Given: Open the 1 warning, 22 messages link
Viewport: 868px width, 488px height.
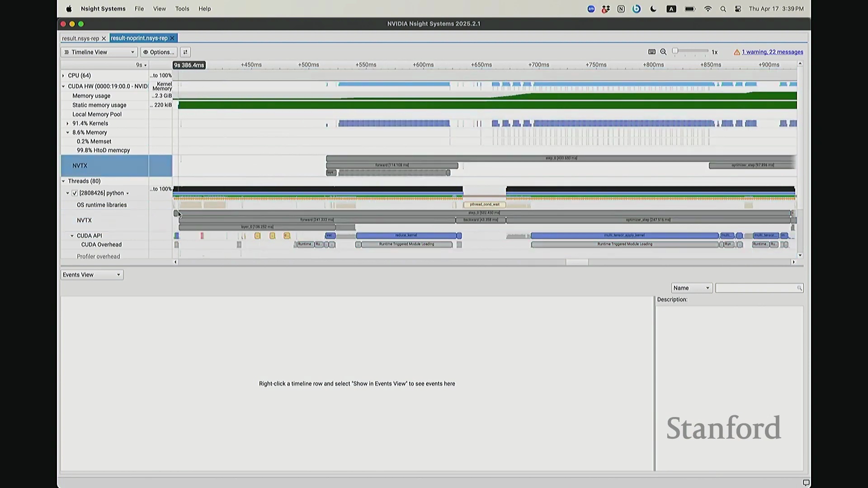Looking at the screenshot, I should tap(772, 52).
